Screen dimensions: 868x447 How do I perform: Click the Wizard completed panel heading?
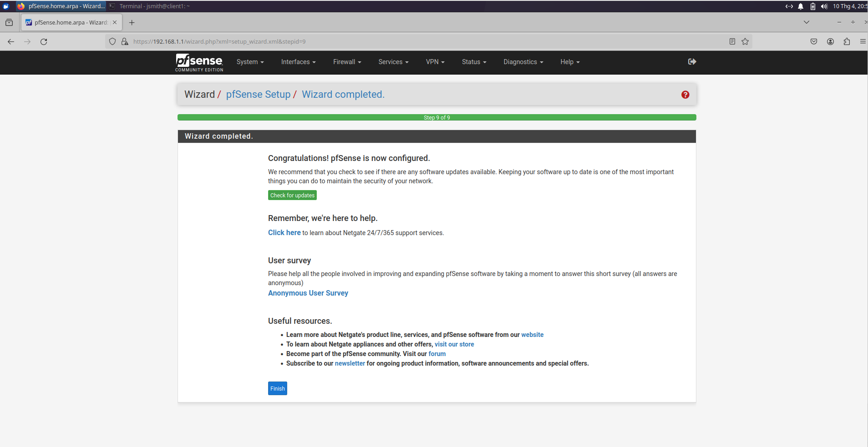tap(218, 136)
